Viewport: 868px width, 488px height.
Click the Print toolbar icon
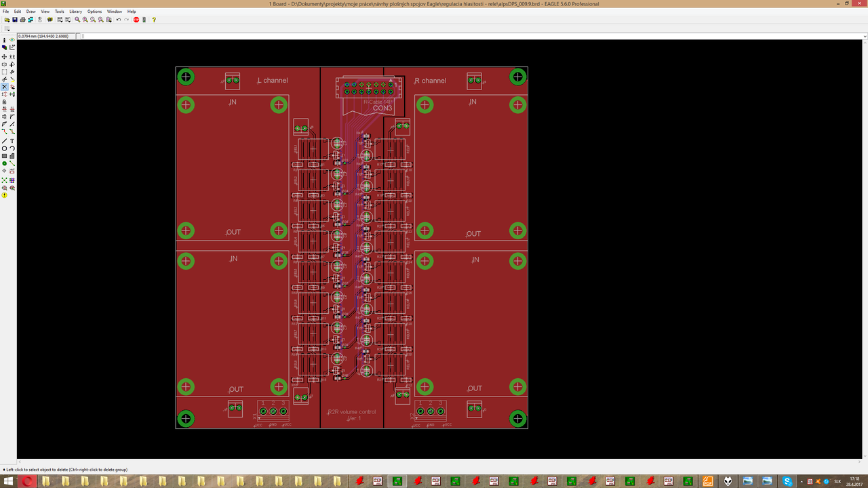[x=22, y=20]
